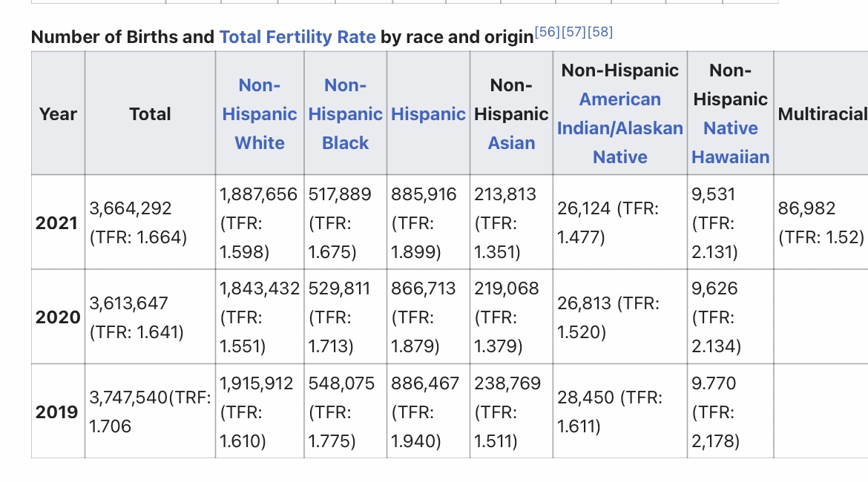Select cell 9.770 (TFR: 2,178)
Viewport: 868px width, 482px height.
(730, 412)
